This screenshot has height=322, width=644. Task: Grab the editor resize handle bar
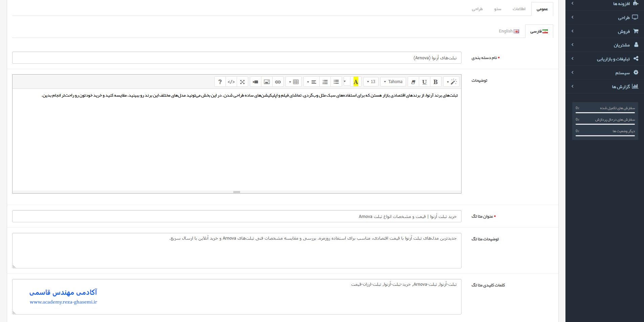tap(237, 192)
